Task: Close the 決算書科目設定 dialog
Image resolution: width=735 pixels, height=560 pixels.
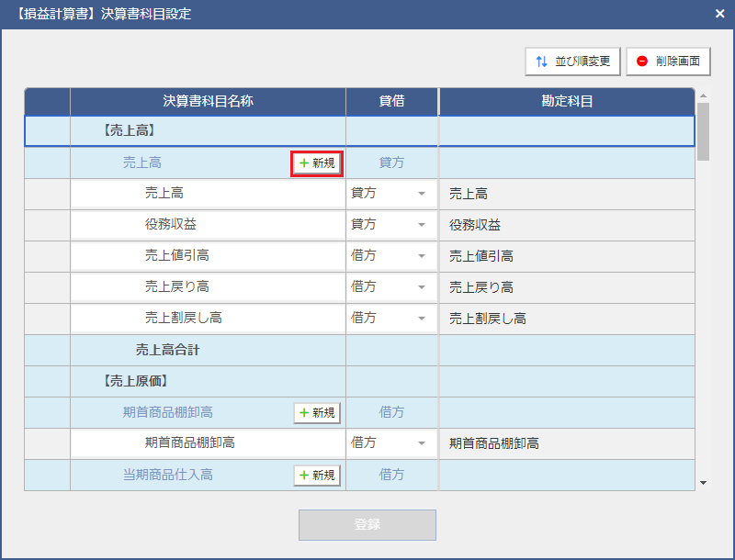Action: click(x=720, y=14)
